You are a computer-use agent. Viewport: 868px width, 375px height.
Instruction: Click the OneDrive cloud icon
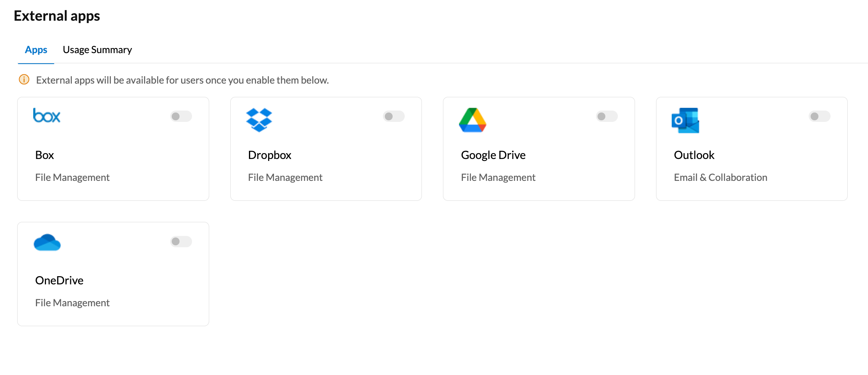tap(47, 242)
